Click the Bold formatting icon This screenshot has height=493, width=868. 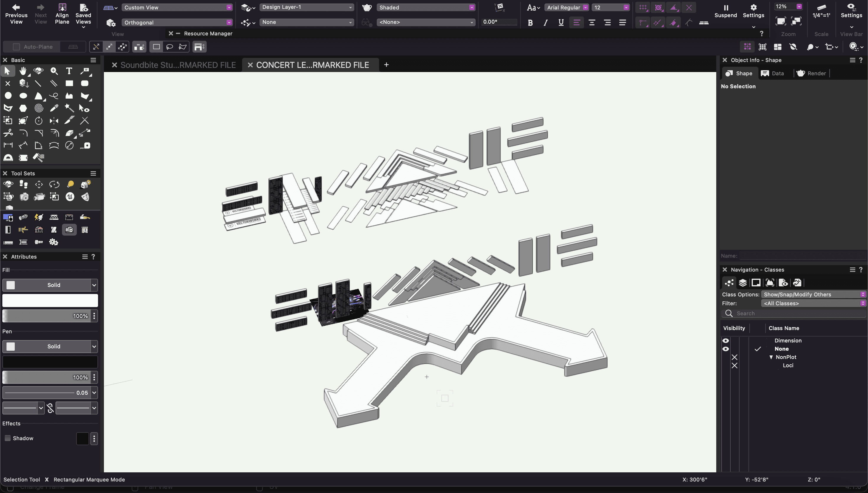(x=530, y=23)
